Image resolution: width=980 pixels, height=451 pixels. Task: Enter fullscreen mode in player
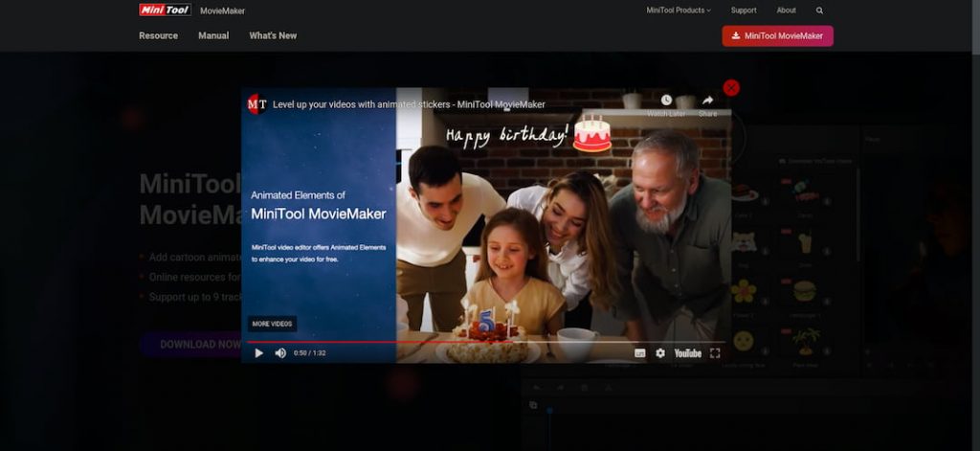tap(715, 353)
